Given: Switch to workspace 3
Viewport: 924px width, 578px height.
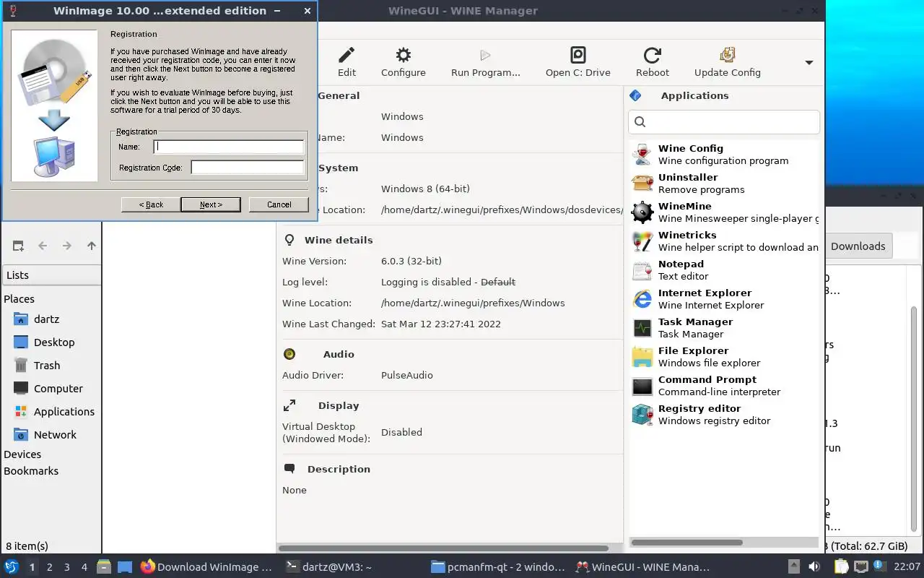Looking at the screenshot, I should click(x=67, y=567).
